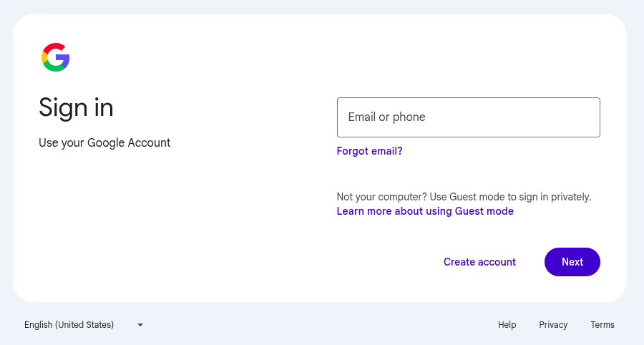
Task: Select Create account
Action: click(x=479, y=262)
